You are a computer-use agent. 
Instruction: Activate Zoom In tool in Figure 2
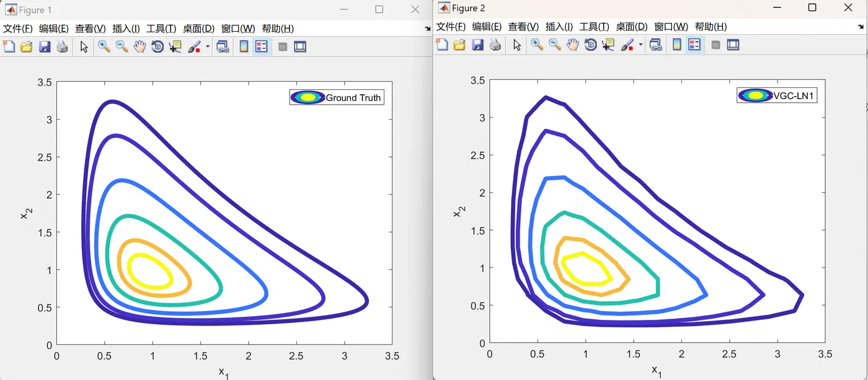[536, 45]
